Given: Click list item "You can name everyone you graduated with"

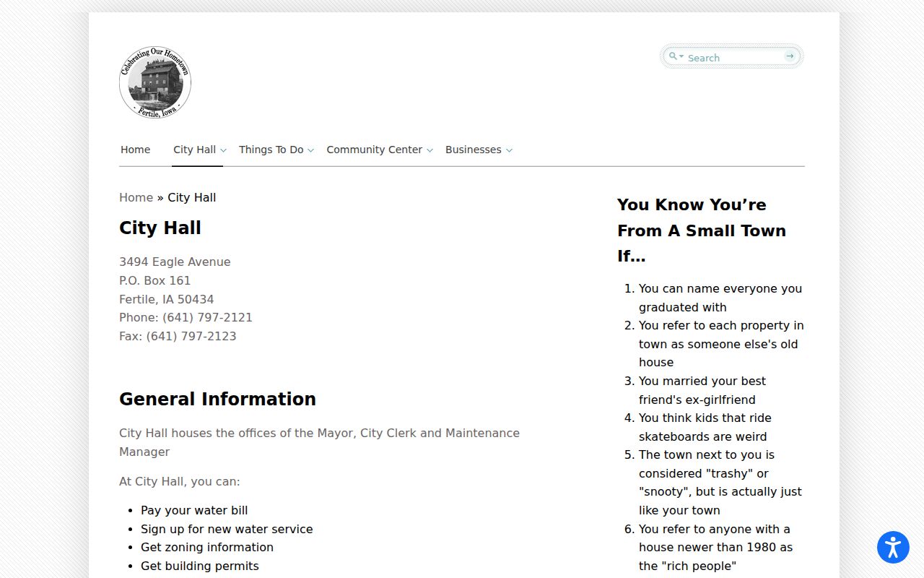Looking at the screenshot, I should coord(720,298).
